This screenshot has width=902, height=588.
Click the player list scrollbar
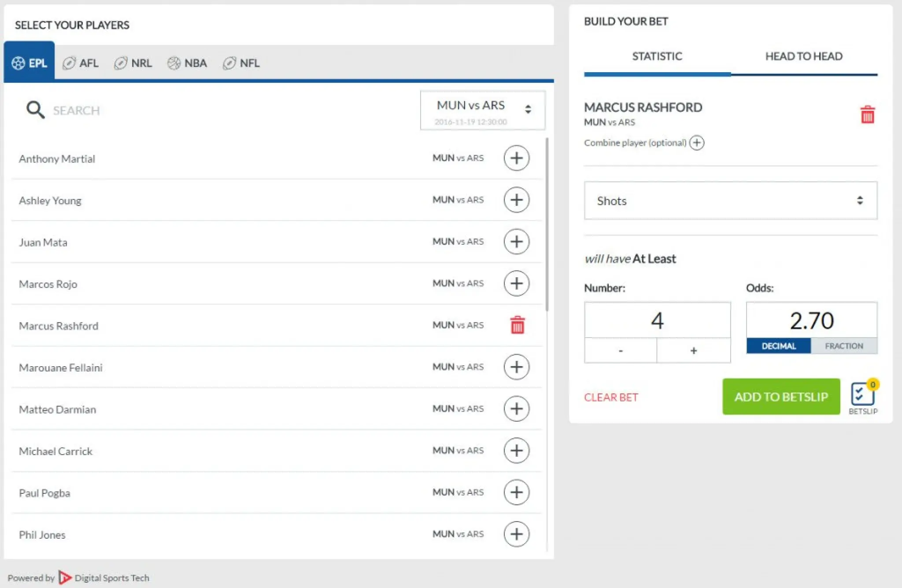[x=547, y=224]
